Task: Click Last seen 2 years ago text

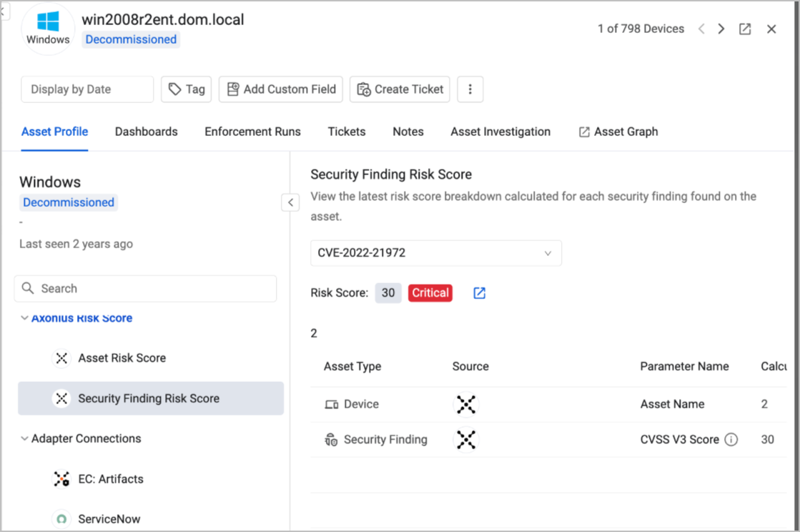Action: click(76, 244)
